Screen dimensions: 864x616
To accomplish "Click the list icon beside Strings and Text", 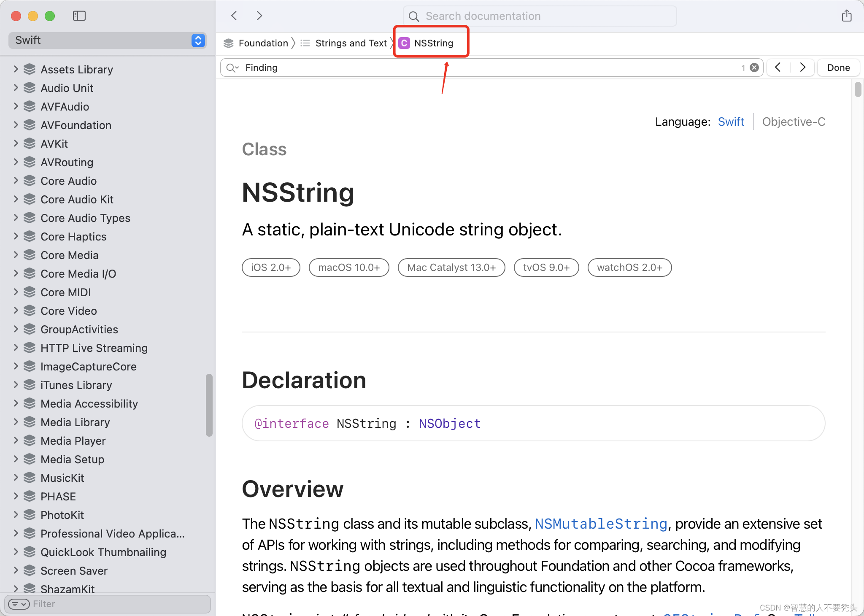I will point(304,43).
